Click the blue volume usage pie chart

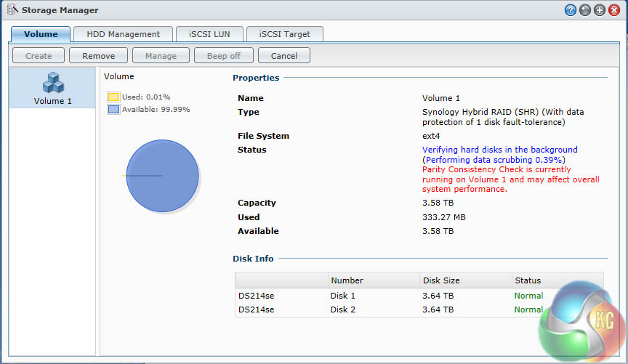(x=162, y=176)
